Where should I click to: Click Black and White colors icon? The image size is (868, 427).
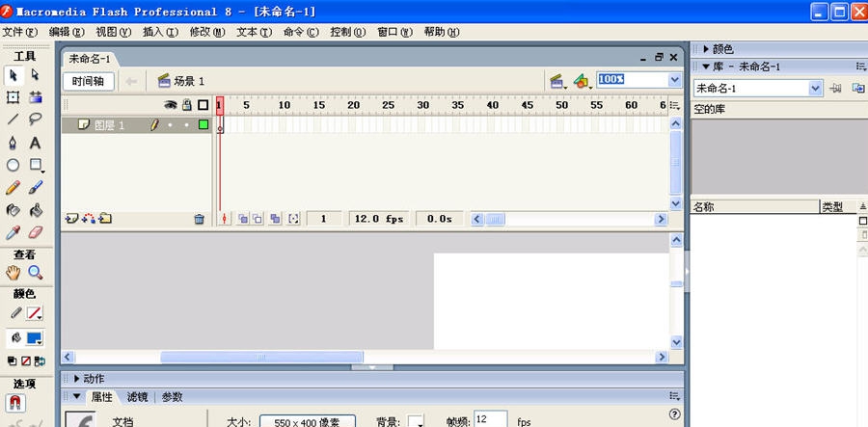tap(13, 361)
